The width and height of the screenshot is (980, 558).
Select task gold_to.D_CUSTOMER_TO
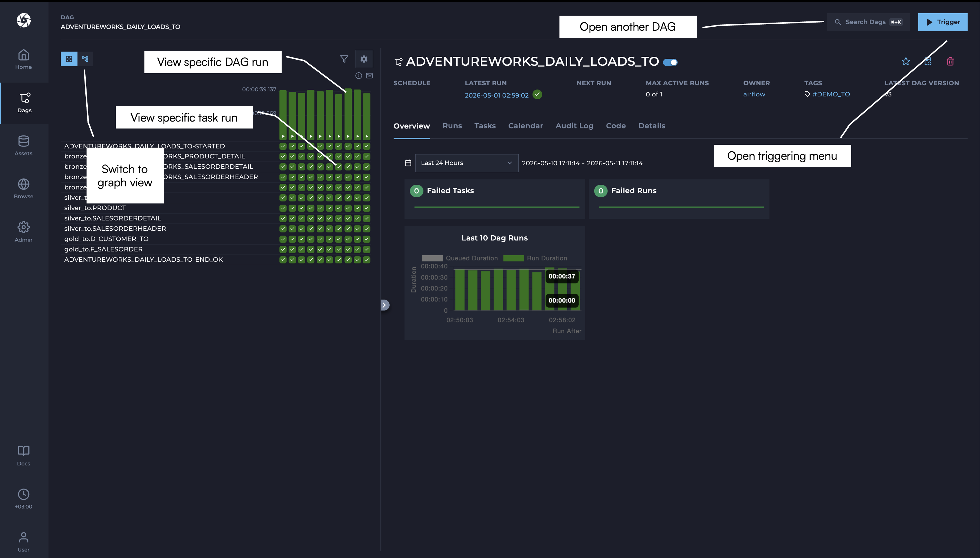106,239
